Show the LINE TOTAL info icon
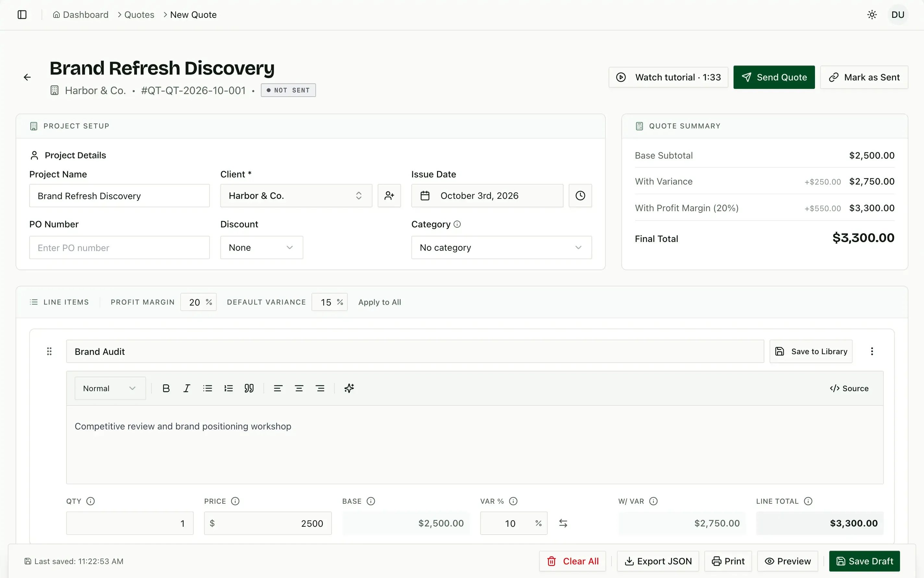Image resolution: width=924 pixels, height=578 pixels. point(808,501)
